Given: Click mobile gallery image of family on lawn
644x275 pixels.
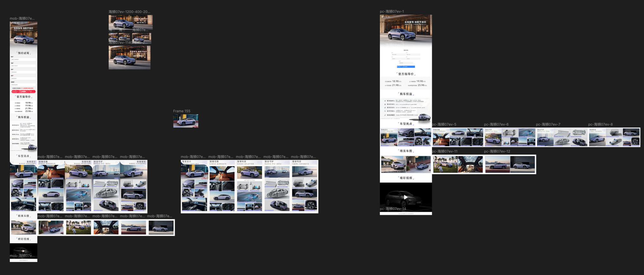Looking at the screenshot, I should point(79,227).
